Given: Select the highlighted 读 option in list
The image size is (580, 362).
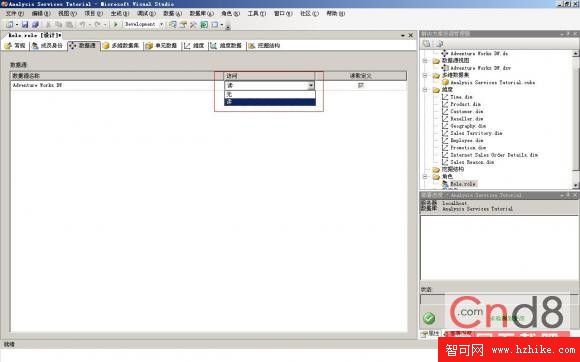Looking at the screenshot, I should tap(270, 102).
